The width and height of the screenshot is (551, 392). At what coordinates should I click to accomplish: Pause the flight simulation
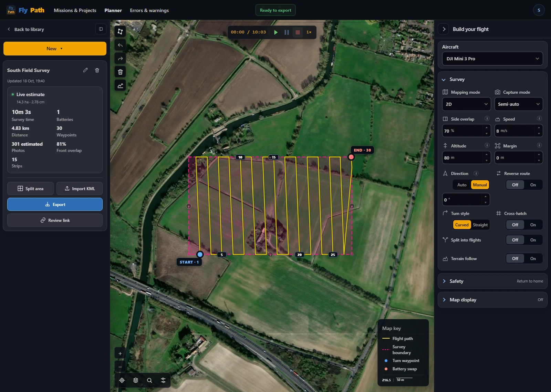pyautogui.click(x=287, y=32)
